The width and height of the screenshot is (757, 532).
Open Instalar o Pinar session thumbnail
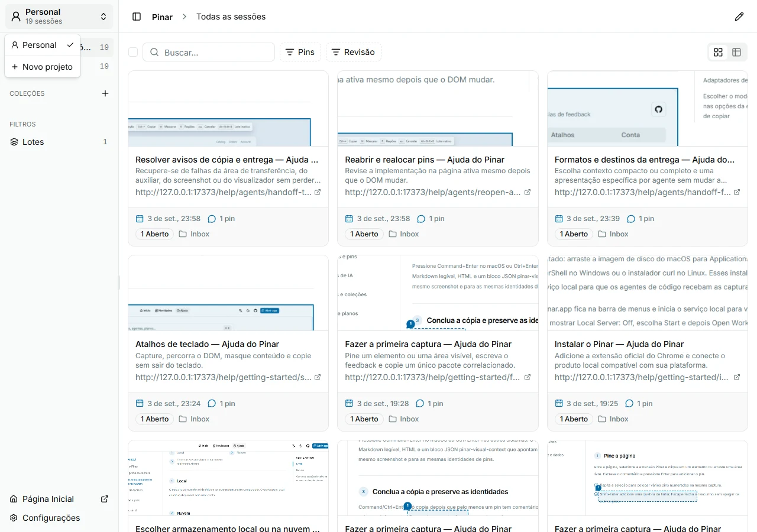pos(648,293)
